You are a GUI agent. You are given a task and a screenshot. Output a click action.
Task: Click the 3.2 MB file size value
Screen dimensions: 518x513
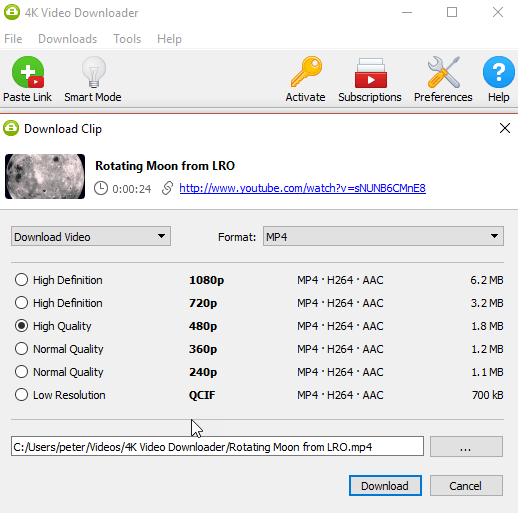487,303
